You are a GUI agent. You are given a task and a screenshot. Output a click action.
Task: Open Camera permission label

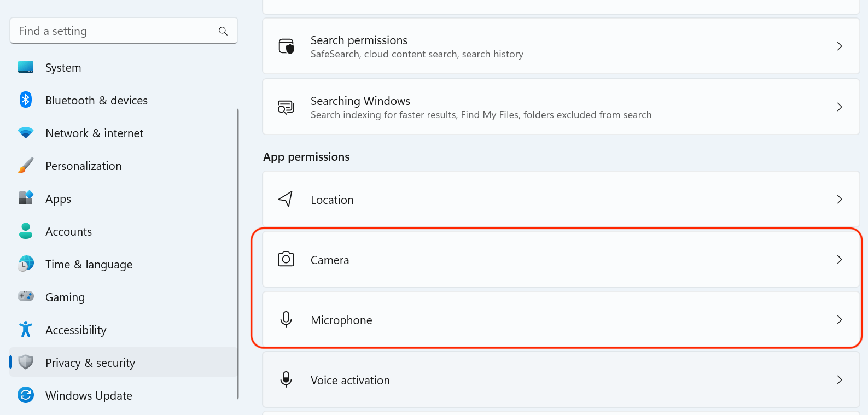click(x=330, y=260)
